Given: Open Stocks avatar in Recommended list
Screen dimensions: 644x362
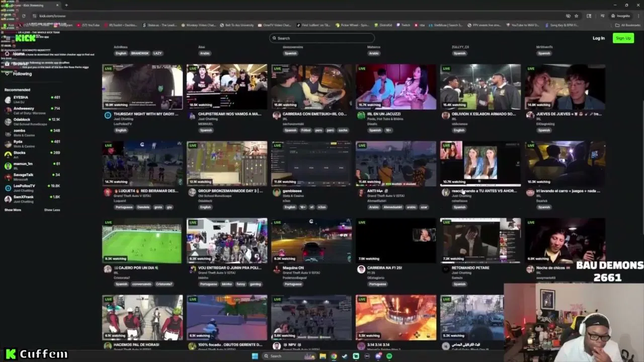Looking at the screenshot, I should 8,154.
